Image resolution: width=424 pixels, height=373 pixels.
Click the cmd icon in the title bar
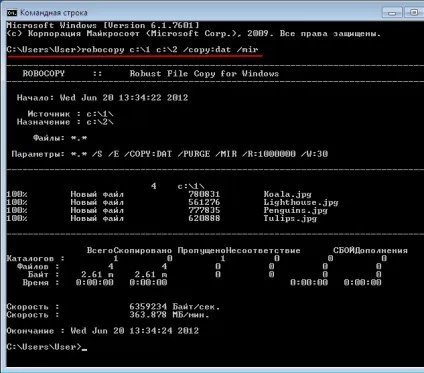click(12, 13)
